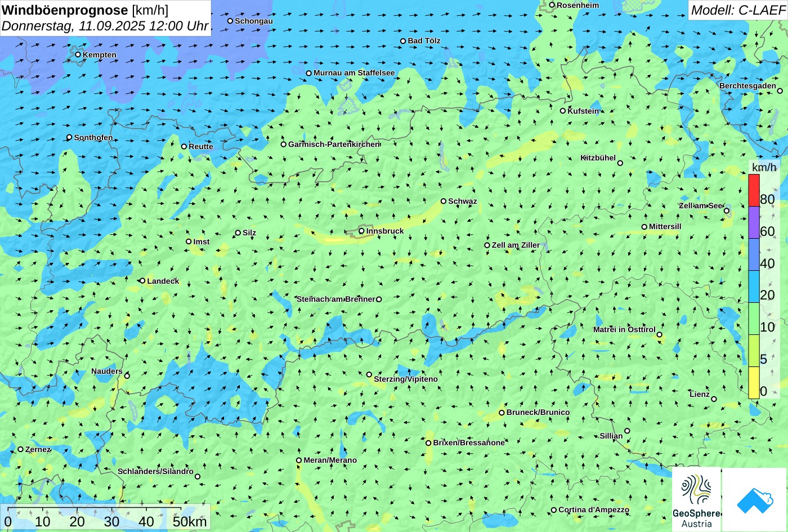Click the Cortina d'Ampezzo marker

554,510
